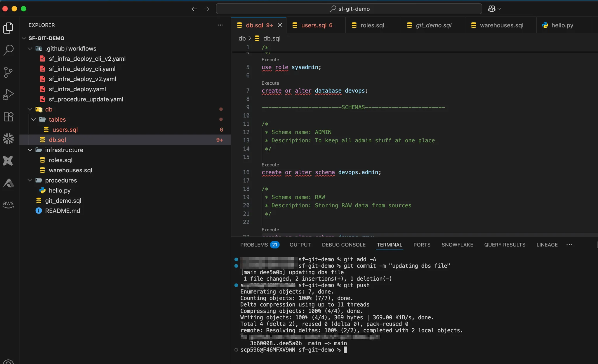Open users.sql in the tables folder
This screenshot has height=364, width=598.
point(65,129)
